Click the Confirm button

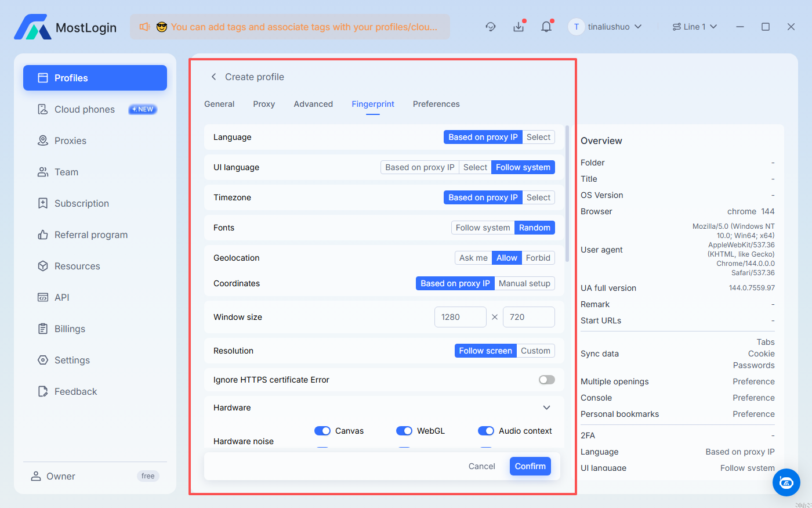pyautogui.click(x=530, y=466)
